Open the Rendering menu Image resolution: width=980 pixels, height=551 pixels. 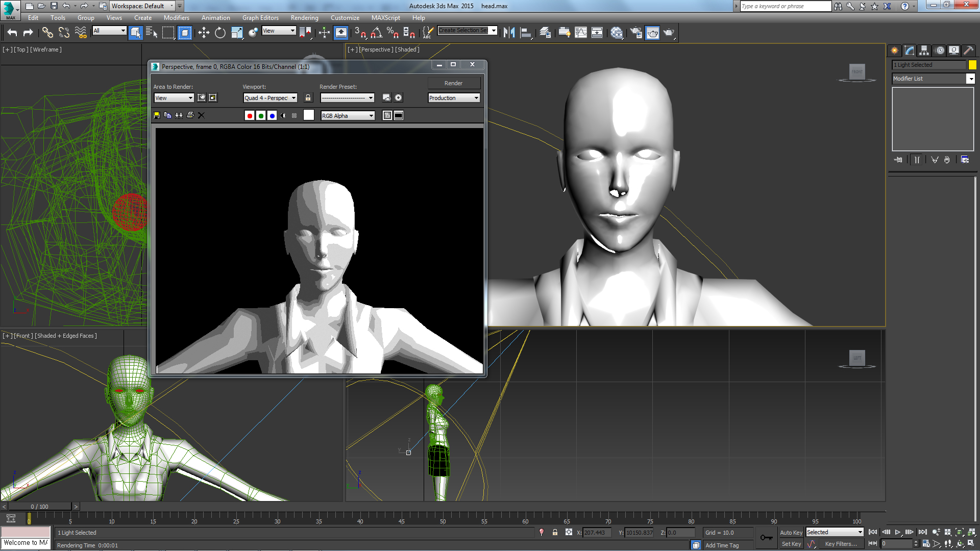304,17
